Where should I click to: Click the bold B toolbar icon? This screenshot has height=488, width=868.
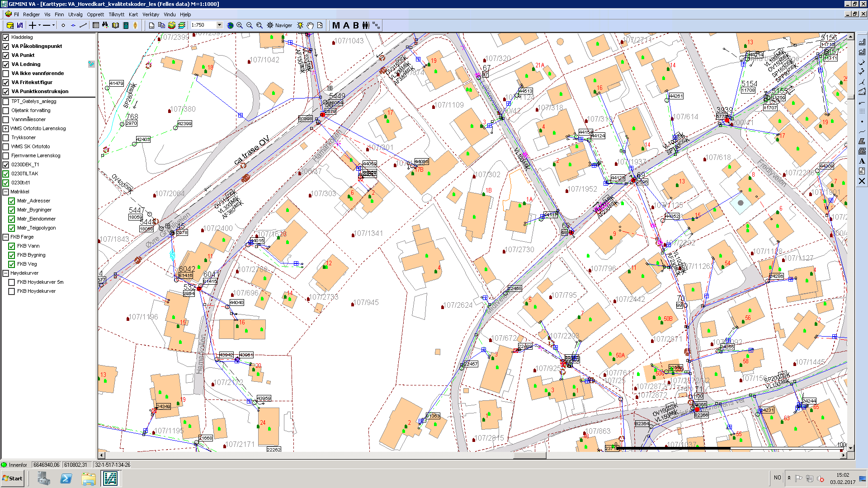tap(356, 25)
